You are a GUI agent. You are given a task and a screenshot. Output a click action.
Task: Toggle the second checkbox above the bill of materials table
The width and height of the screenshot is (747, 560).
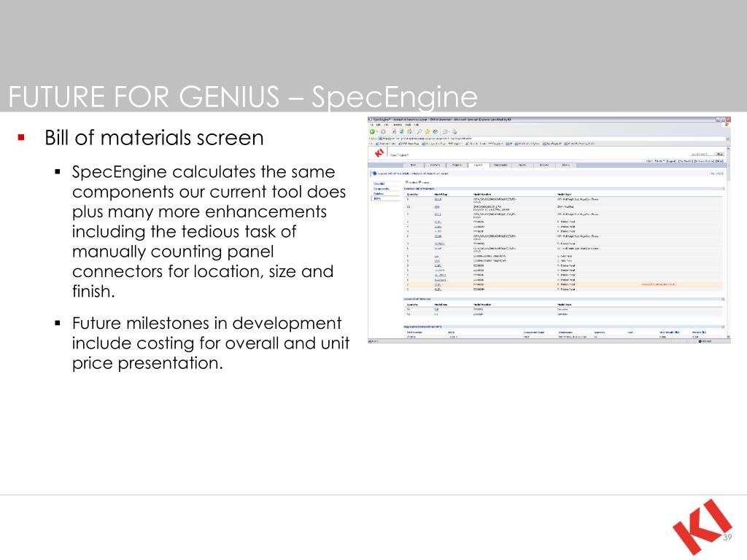[419, 182]
